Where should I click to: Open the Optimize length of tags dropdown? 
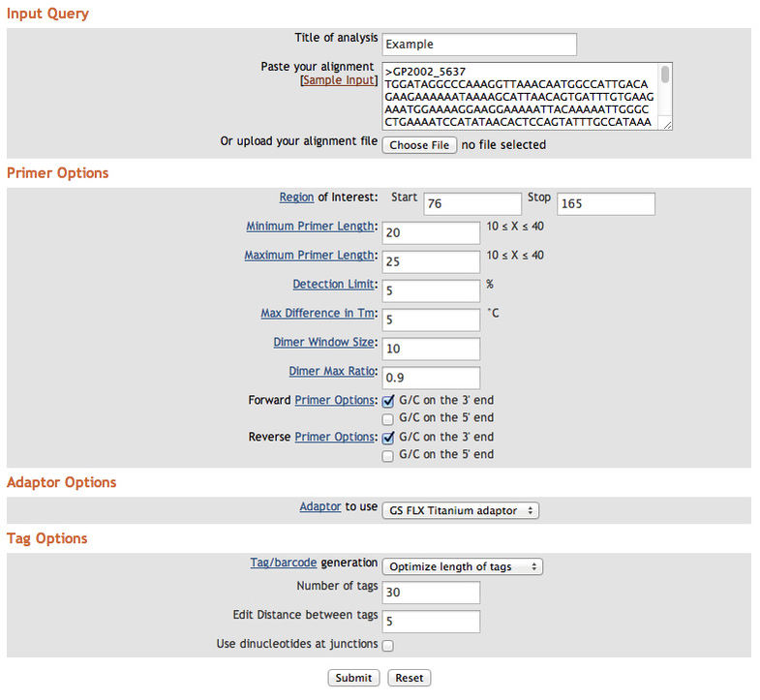point(462,566)
